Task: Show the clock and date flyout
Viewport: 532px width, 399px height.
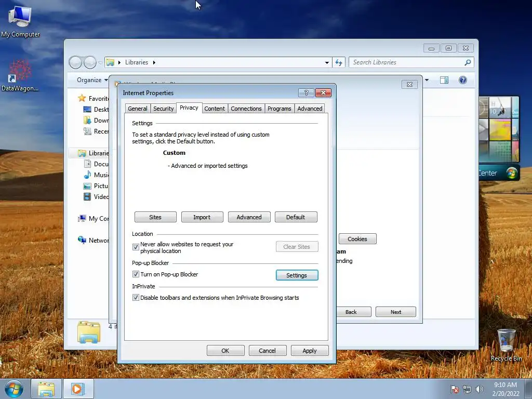Action: 506,389
